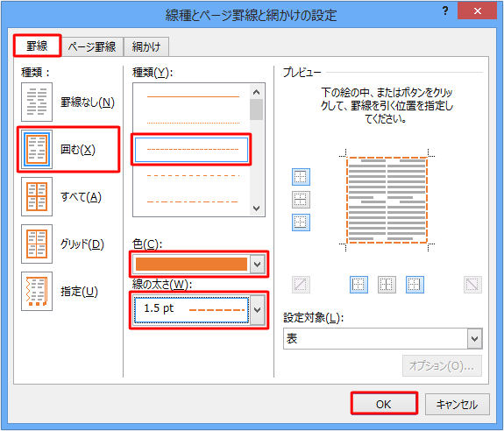504x431 pixels.
Task: Click the 指定(U) label
Action: click(79, 292)
